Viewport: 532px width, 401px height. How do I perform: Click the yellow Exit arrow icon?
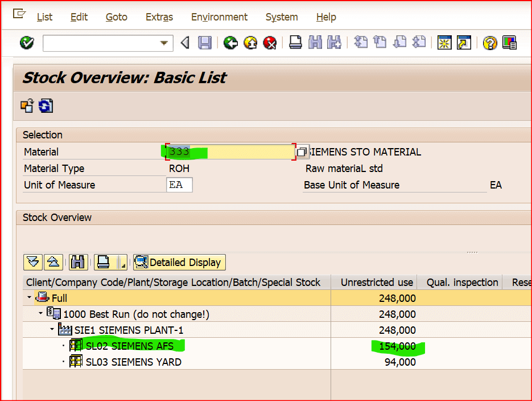point(250,43)
